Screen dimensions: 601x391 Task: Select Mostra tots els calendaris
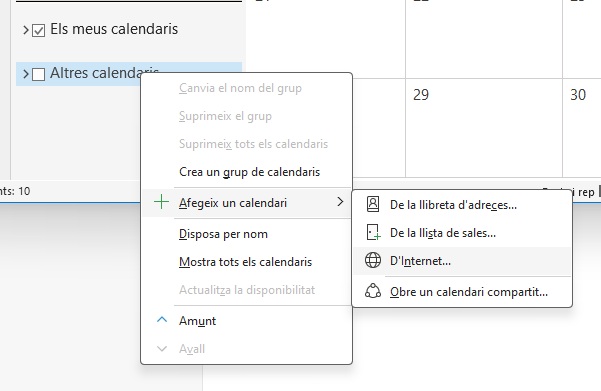(x=247, y=262)
